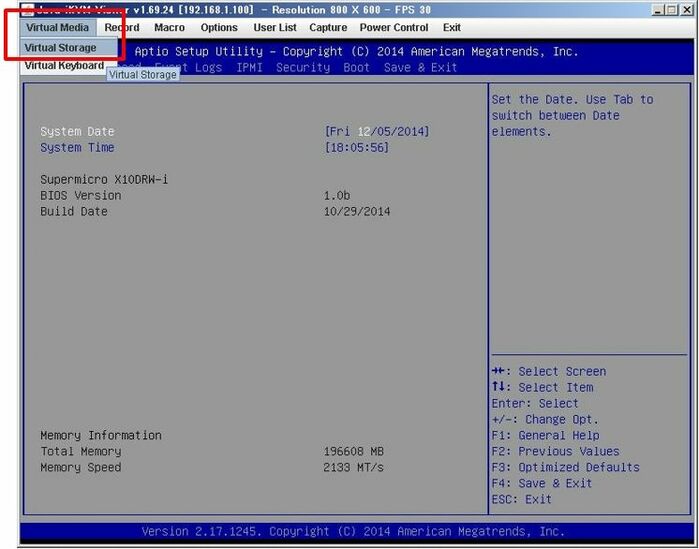Select the System Date label
The image size is (699, 549).
point(77,132)
